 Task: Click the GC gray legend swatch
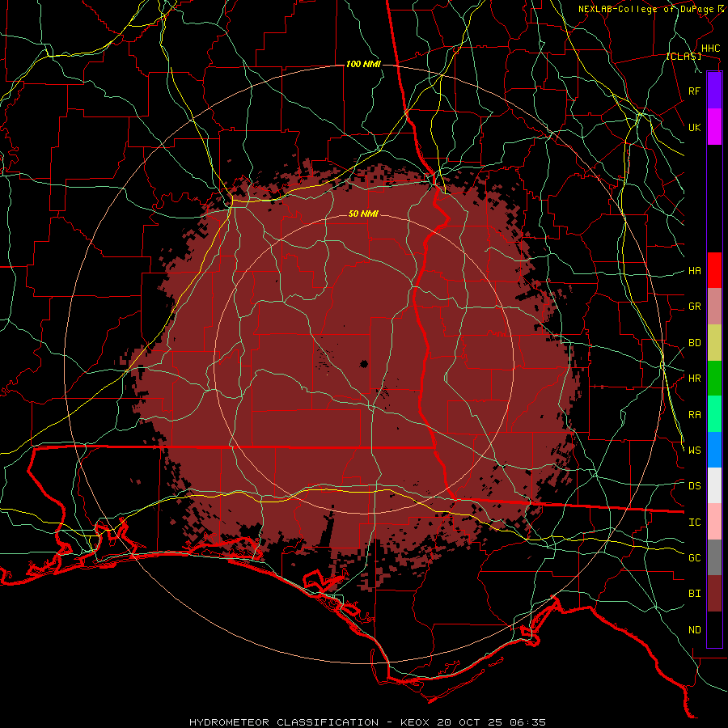(x=714, y=557)
